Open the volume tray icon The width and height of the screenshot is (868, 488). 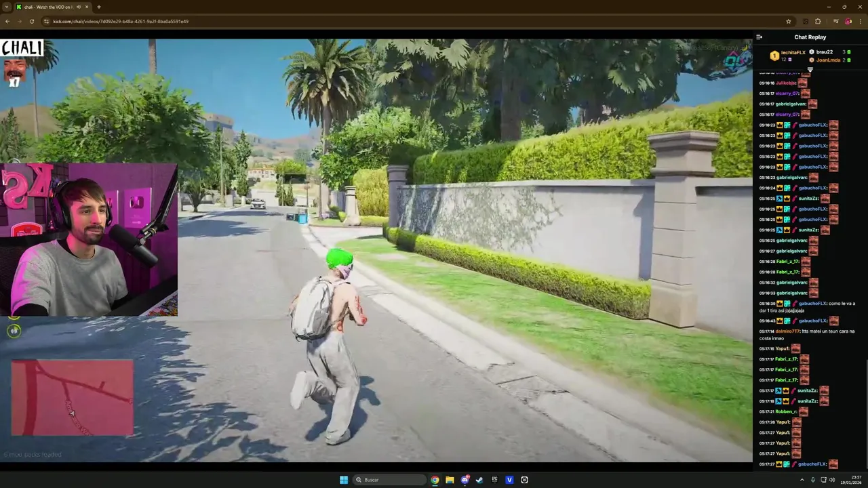pyautogui.click(x=832, y=480)
